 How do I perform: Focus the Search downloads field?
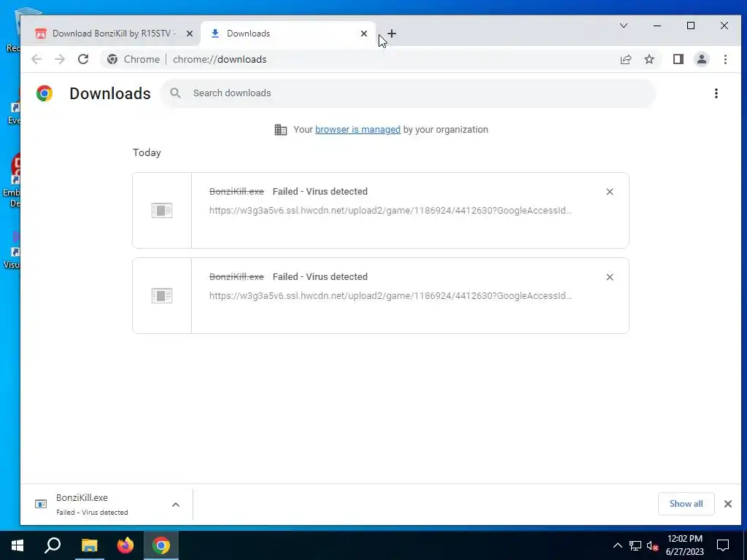pos(409,93)
